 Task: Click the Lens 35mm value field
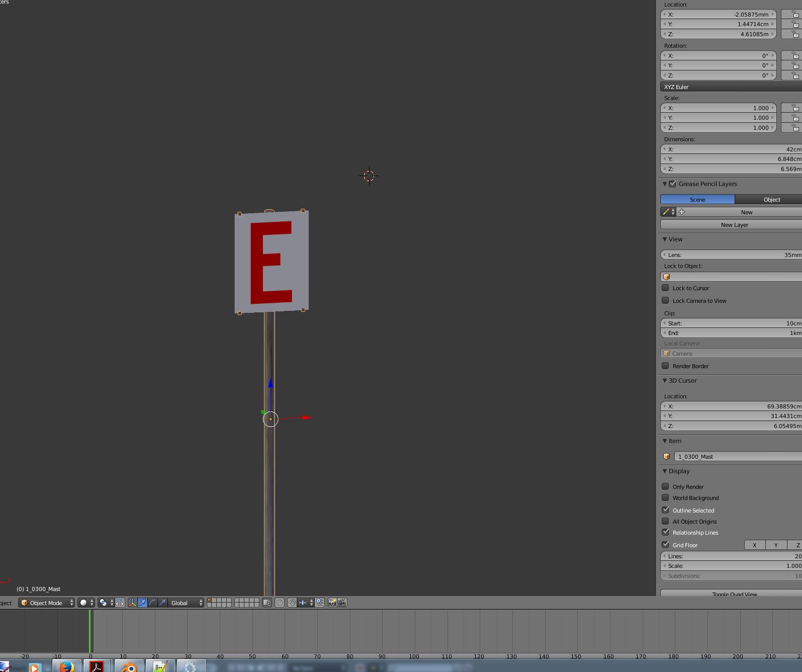[732, 255]
